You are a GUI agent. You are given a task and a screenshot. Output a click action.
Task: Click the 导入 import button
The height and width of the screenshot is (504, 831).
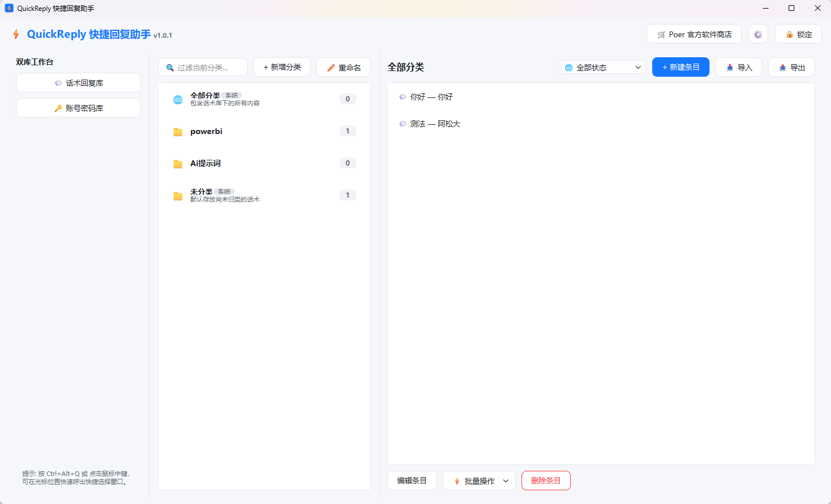[739, 67]
